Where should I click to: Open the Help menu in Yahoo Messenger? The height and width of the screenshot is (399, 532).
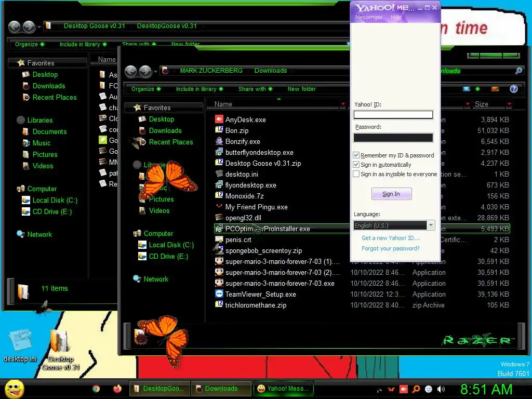[x=396, y=17]
